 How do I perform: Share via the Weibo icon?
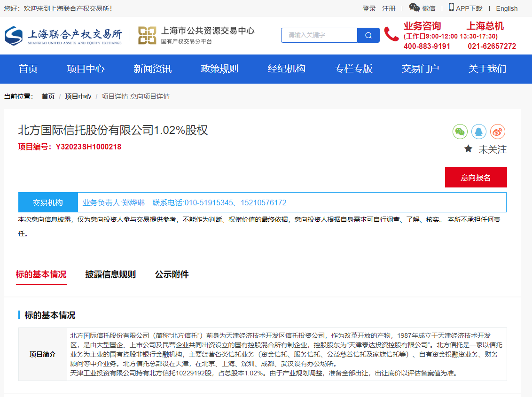tap(497, 132)
